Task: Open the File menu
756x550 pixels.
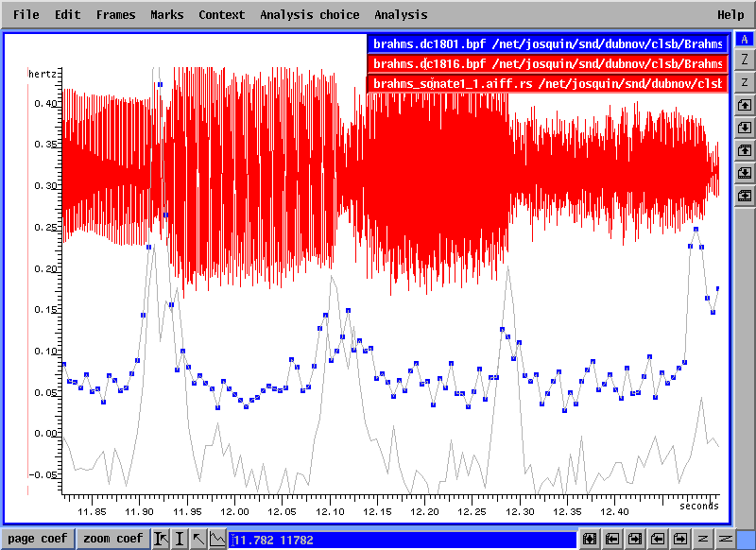Action: (x=26, y=14)
